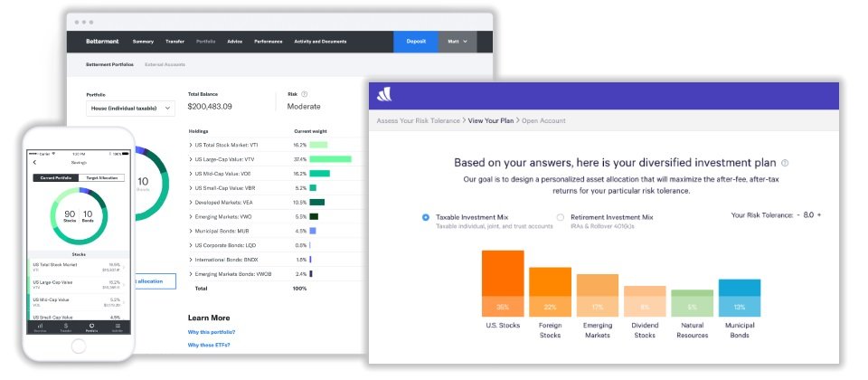Click the Moderate risk value

[304, 107]
